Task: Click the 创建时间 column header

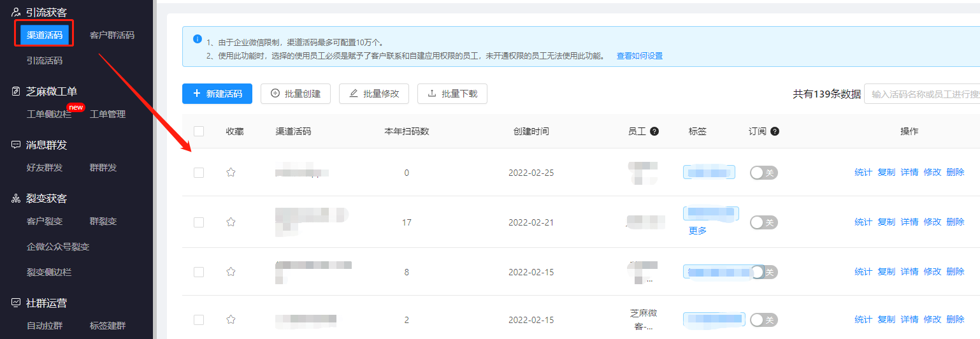Action: click(x=531, y=131)
